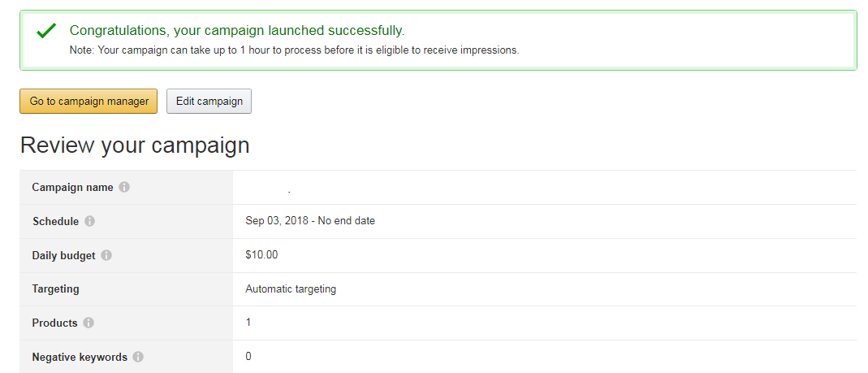Go to campaign manager
Screen dimensions: 868x373
(x=89, y=102)
